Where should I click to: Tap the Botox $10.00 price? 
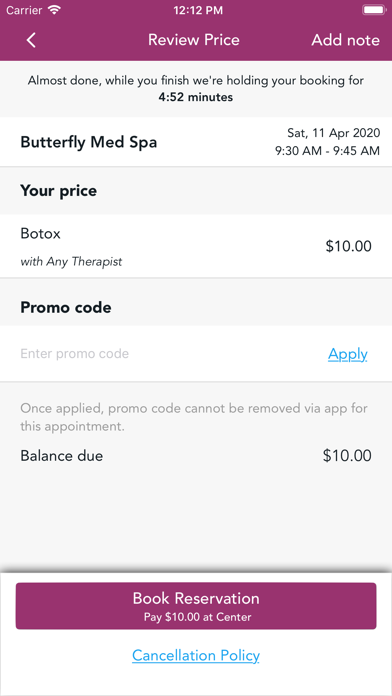pos(348,246)
